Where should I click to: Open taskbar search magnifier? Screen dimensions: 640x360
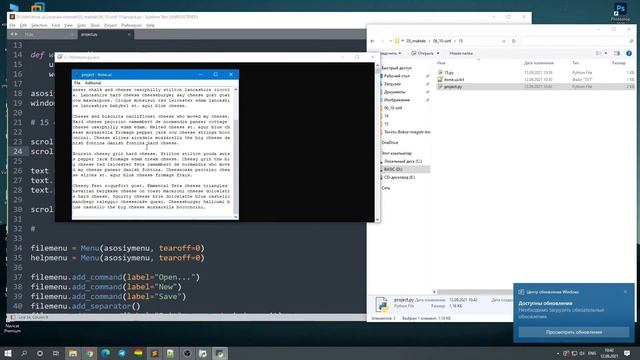[24, 353]
